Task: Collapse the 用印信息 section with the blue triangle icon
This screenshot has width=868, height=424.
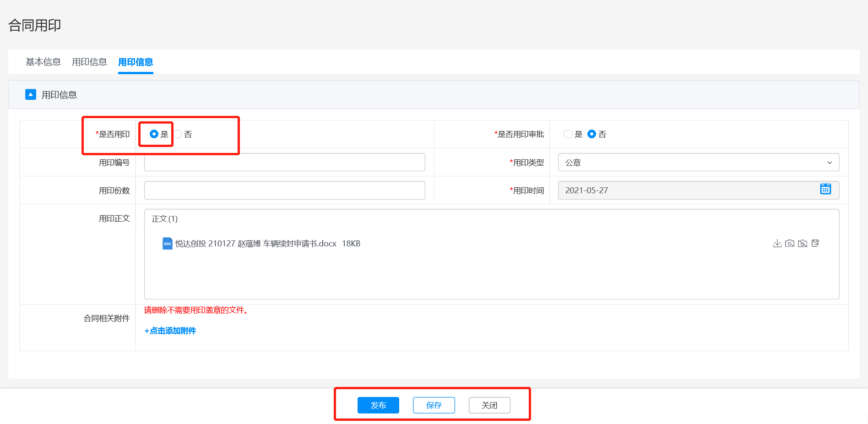Action: tap(31, 95)
